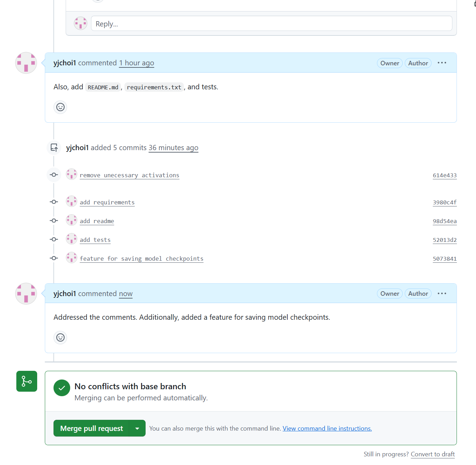Open the emoji reaction picker on the older comment
The width and height of the screenshot is (476, 465).
[x=60, y=107]
